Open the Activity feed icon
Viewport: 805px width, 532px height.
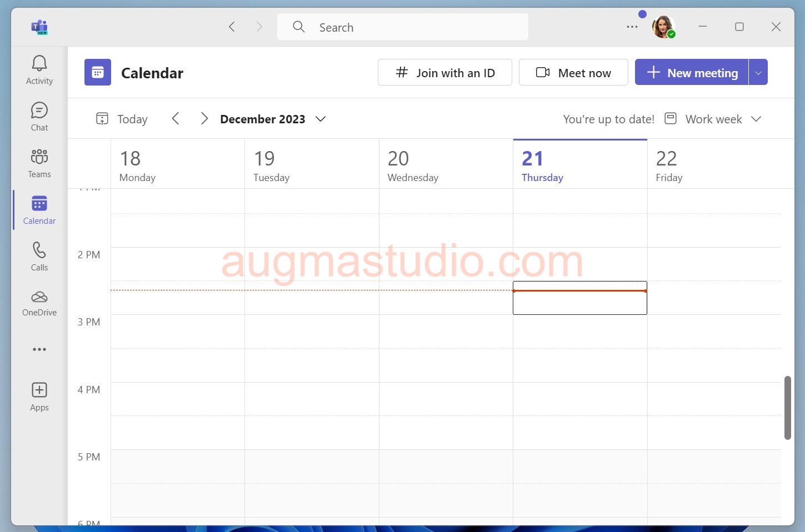39,68
